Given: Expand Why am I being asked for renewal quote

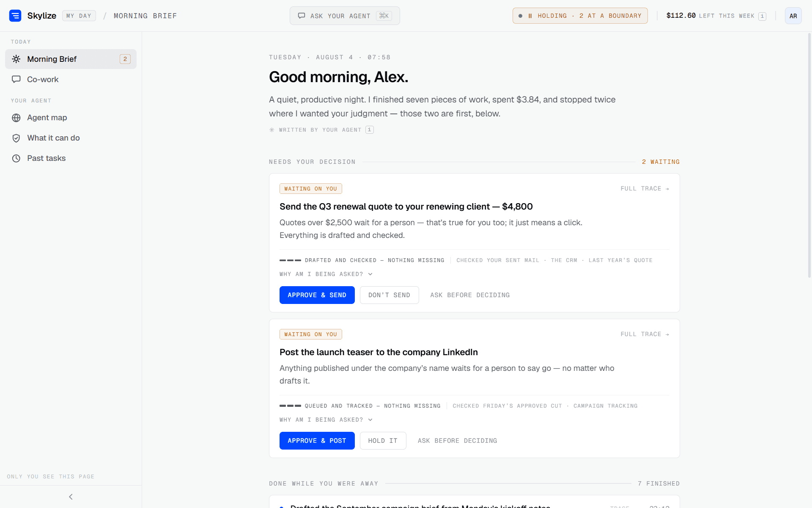Looking at the screenshot, I should pos(326,274).
